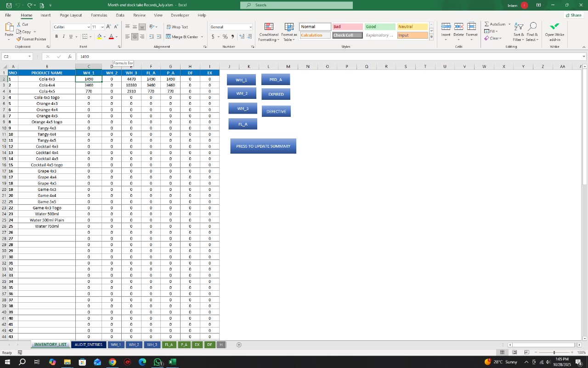Open Wrike add-in
588x368 pixels.
click(x=554, y=32)
